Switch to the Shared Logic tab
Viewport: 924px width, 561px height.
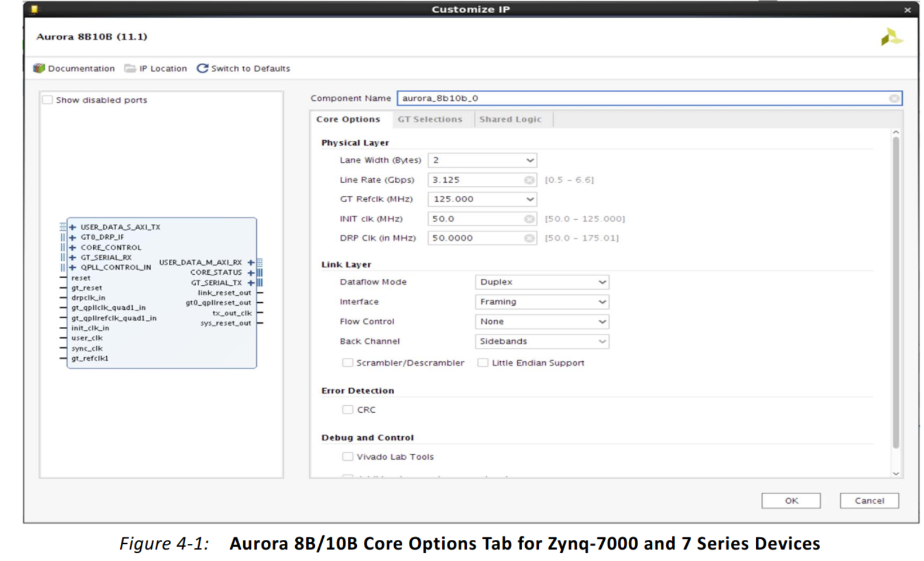511,119
